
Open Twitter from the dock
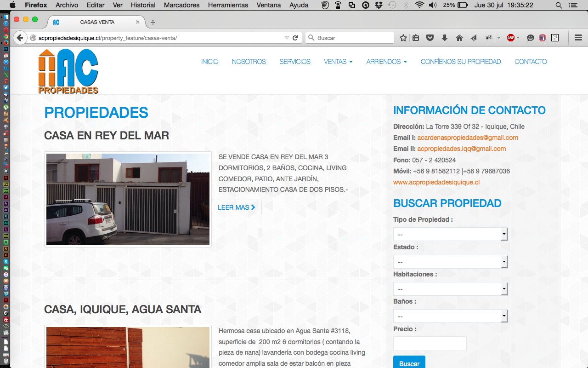point(6,87)
